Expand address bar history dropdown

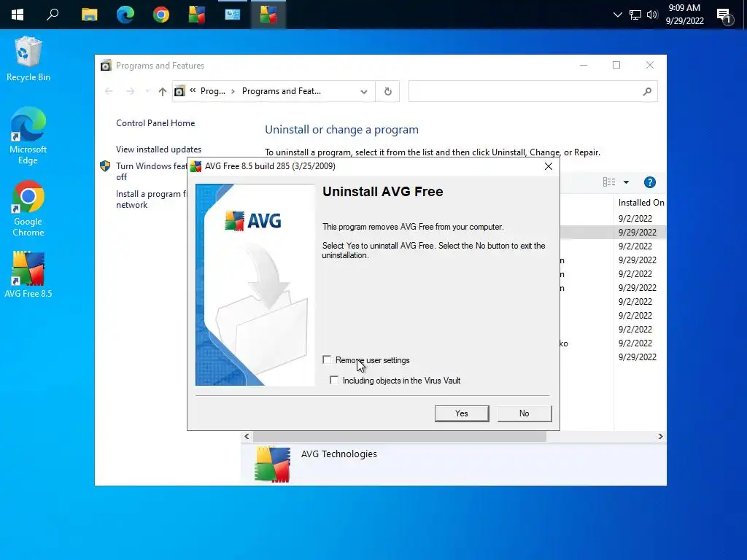(x=364, y=91)
